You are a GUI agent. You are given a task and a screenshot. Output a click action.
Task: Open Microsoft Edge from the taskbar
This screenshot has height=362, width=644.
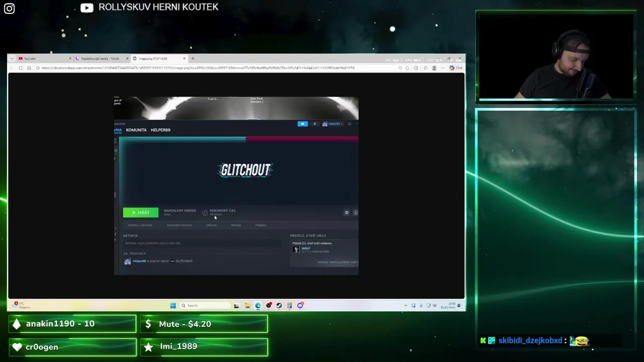coord(258,305)
